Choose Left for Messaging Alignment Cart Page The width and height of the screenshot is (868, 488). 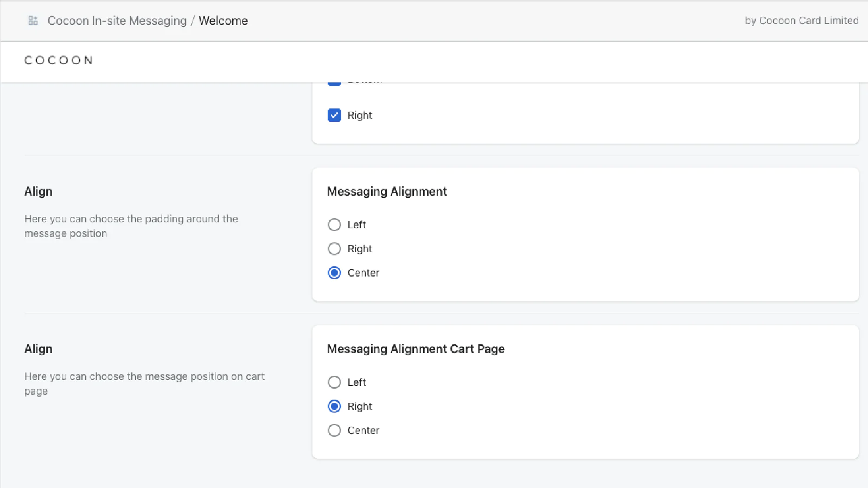pyautogui.click(x=334, y=382)
